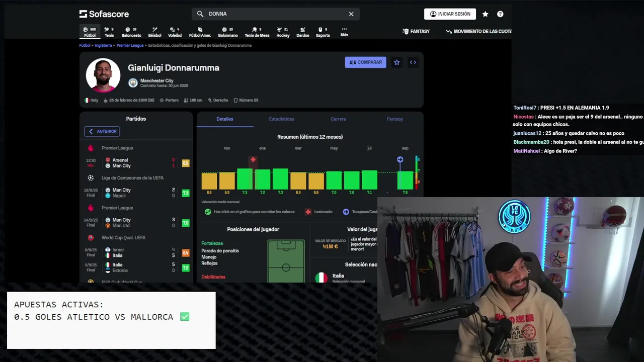Viewport: 644px width, 362px height.
Task: Open the Manchester City team link
Action: pos(156,80)
